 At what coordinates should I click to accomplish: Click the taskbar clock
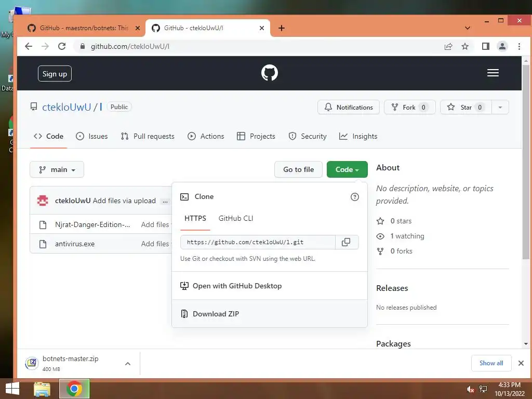509,389
